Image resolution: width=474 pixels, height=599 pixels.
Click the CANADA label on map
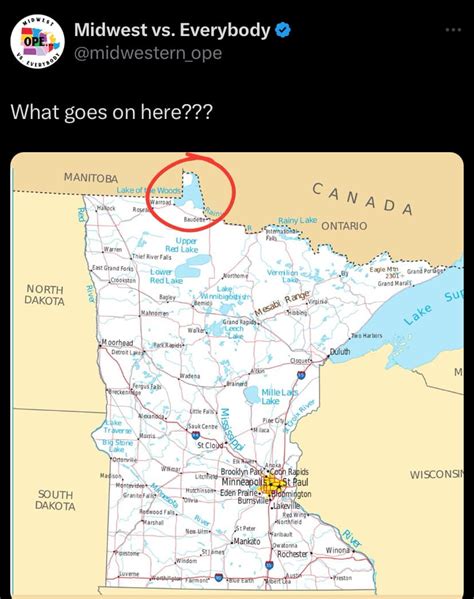[x=363, y=199]
